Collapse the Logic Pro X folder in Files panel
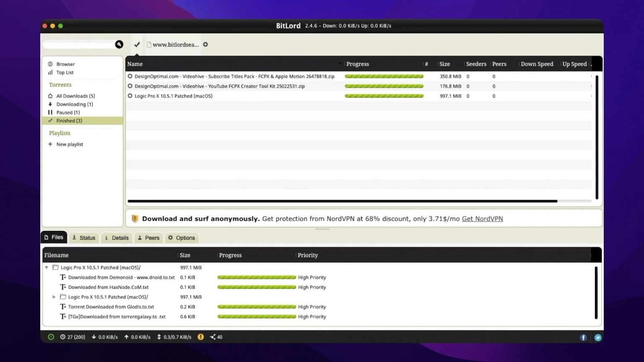Image resolution: width=644 pixels, height=362 pixels. [x=46, y=267]
